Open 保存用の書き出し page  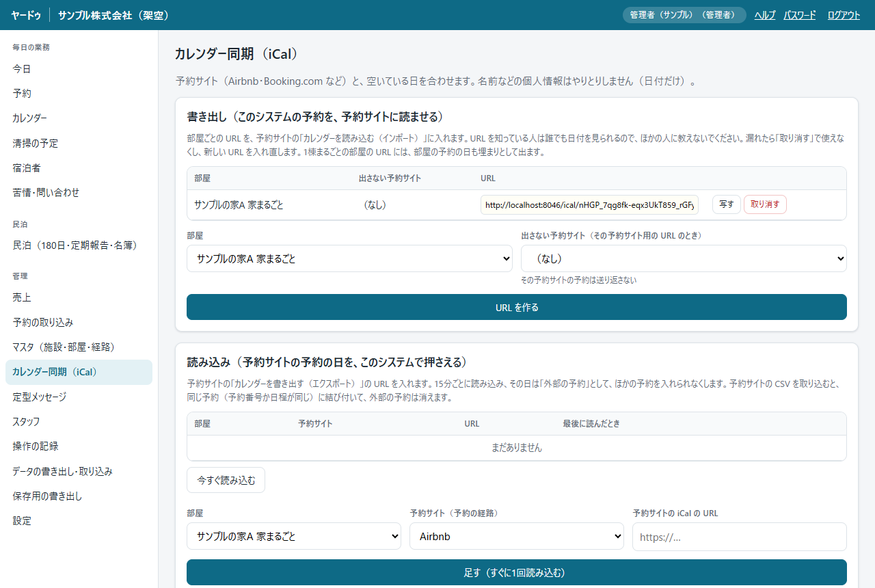click(x=79, y=496)
